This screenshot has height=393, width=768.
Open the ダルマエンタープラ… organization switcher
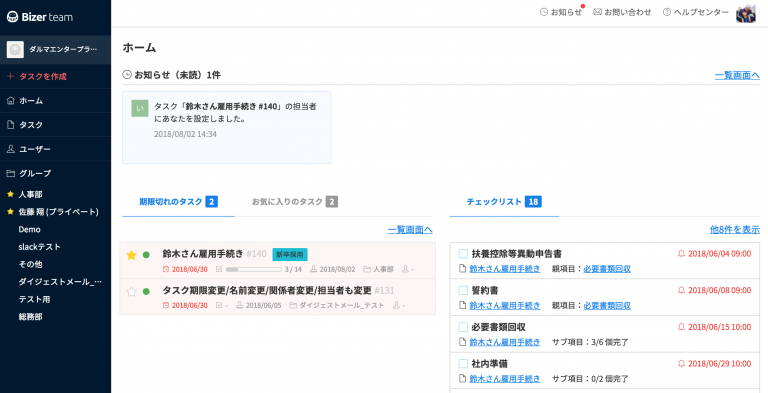pyautogui.click(x=55, y=49)
